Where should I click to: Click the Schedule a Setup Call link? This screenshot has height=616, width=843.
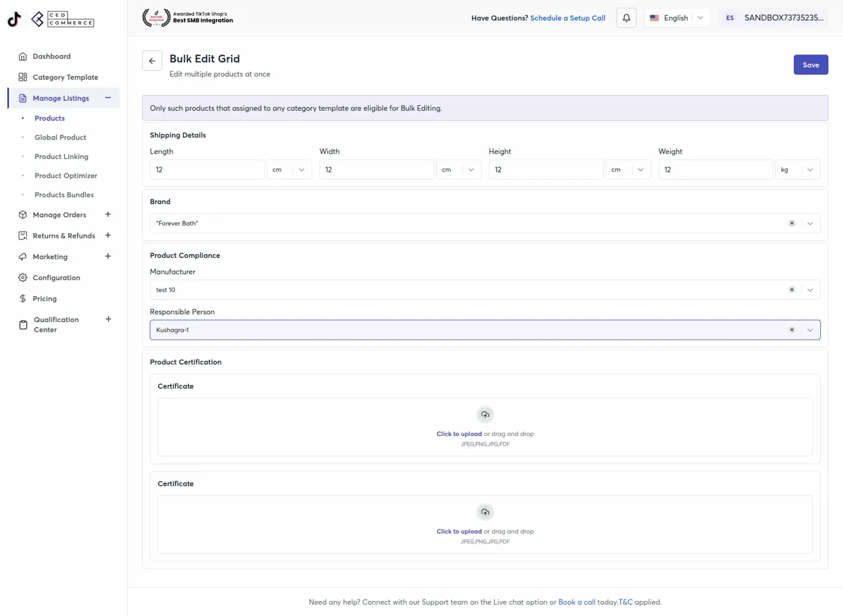[567, 18]
